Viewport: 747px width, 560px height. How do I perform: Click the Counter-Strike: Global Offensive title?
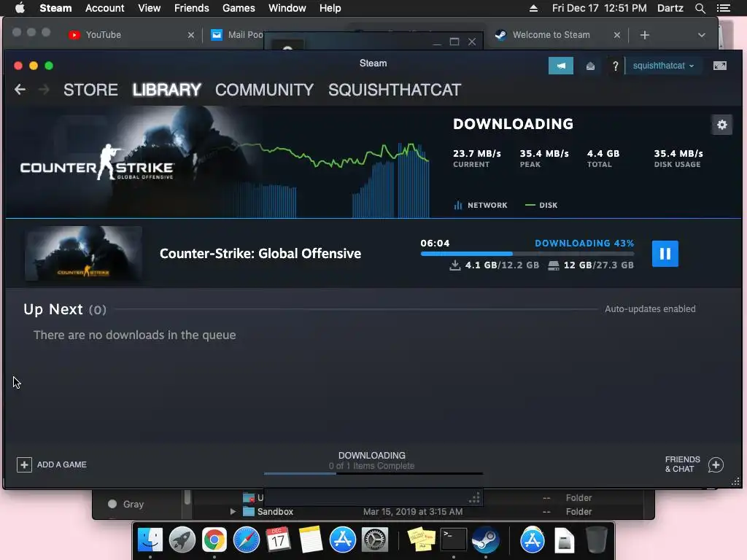pyautogui.click(x=260, y=253)
